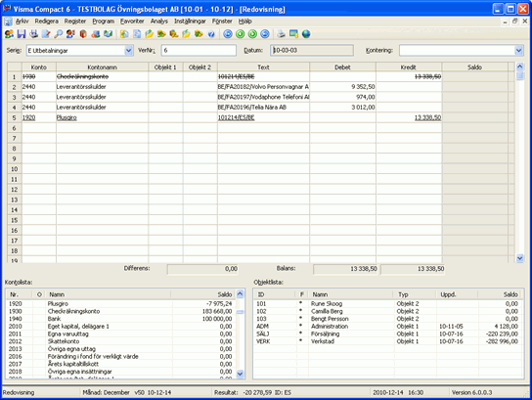Viewport: 532px width, 400px height.
Task: Open the Favoriter menu
Action: pos(132,22)
